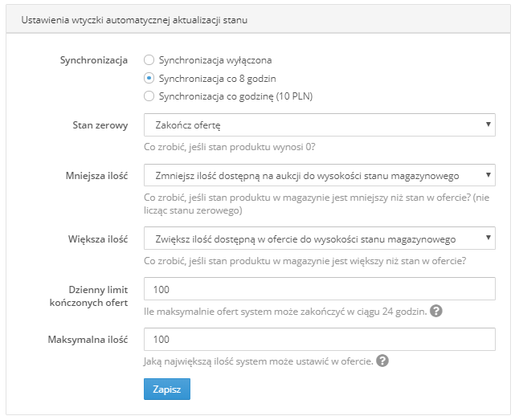Click the 'Zapisz' save button
Viewport: 519px width, 420px height.
[x=167, y=389]
